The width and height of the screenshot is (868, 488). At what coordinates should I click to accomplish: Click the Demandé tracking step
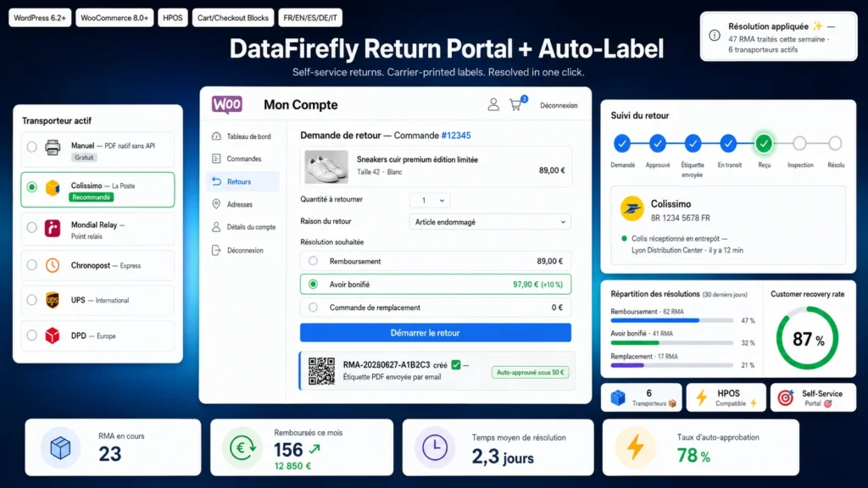tap(622, 144)
